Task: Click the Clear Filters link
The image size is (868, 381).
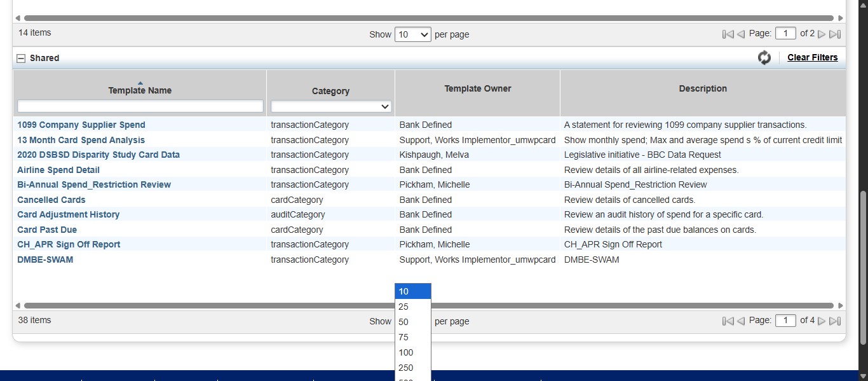Action: [812, 57]
